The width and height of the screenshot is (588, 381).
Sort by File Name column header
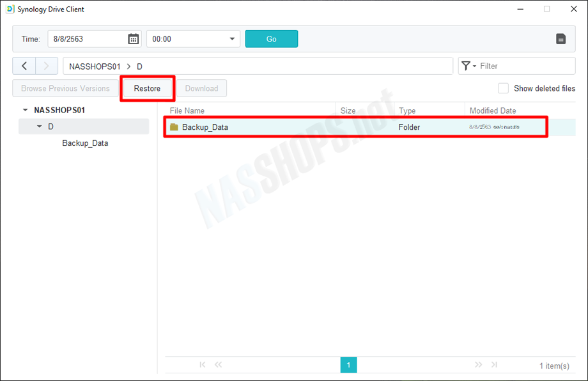coord(187,111)
